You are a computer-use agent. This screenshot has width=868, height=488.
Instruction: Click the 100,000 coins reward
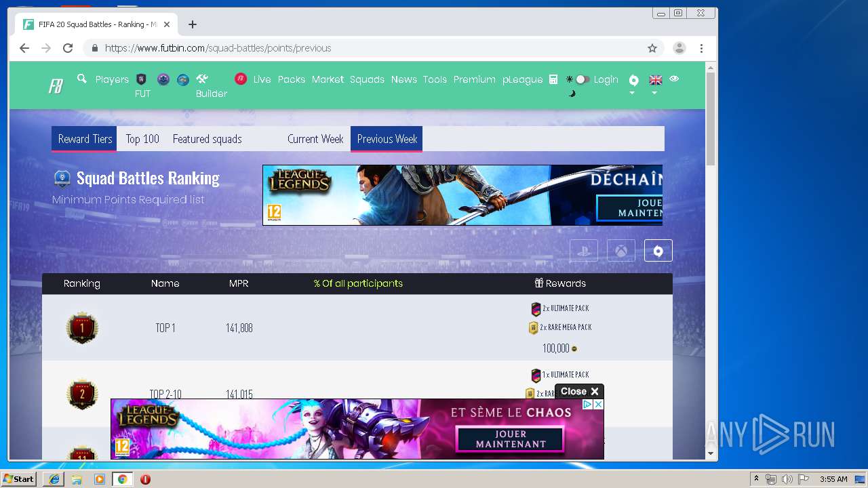560,348
